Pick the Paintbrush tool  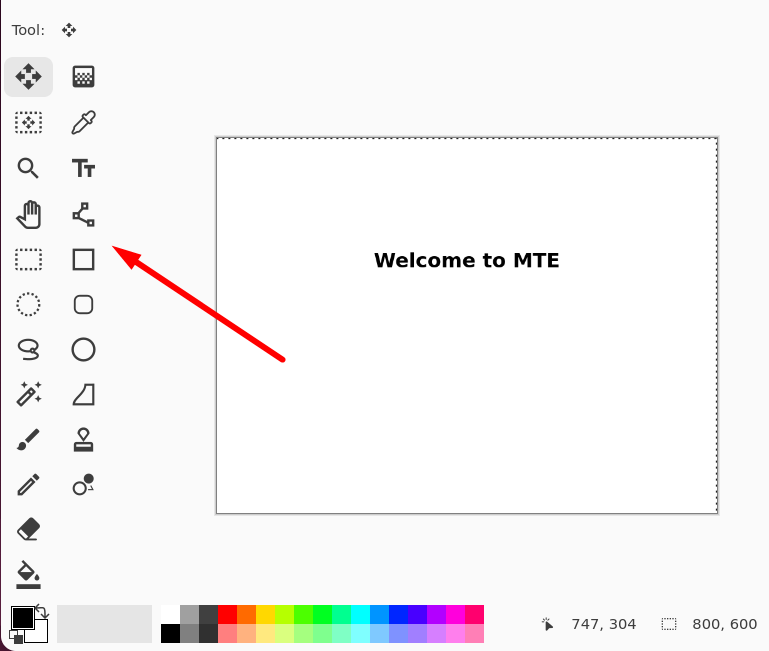pyautogui.click(x=28, y=440)
